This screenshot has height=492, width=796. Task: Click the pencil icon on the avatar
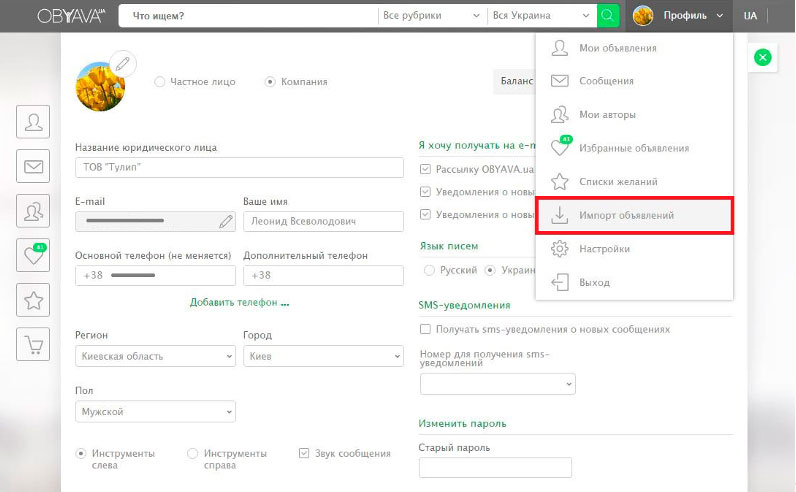122,63
